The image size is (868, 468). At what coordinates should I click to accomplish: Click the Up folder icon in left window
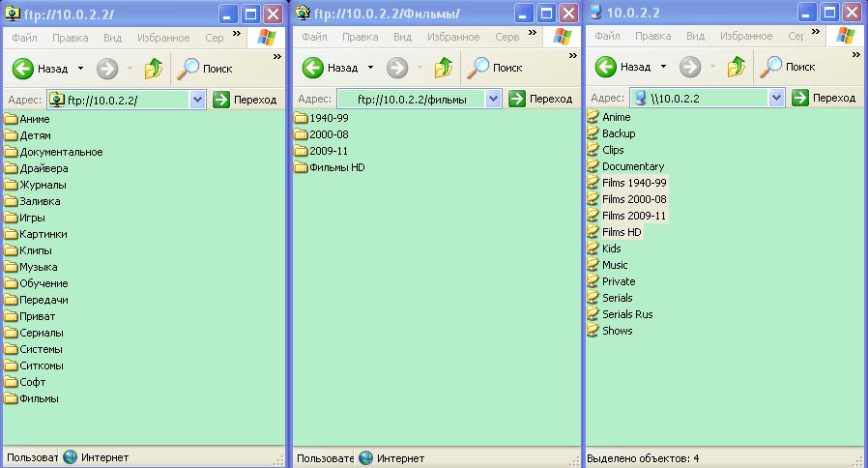tap(154, 69)
